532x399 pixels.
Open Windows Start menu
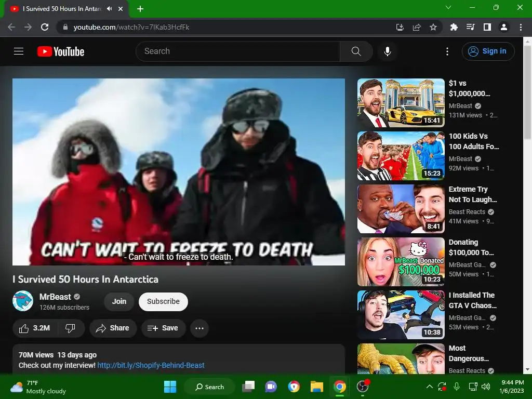click(x=170, y=387)
